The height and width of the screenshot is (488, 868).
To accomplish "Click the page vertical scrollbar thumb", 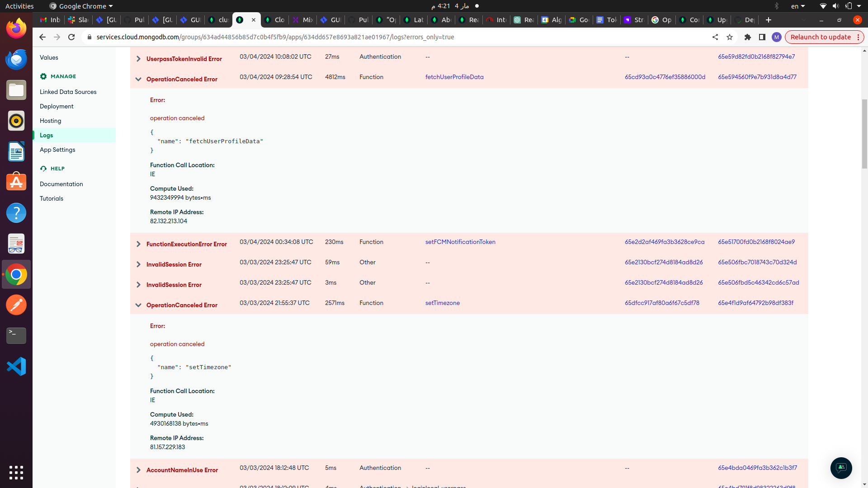I will tap(864, 133).
